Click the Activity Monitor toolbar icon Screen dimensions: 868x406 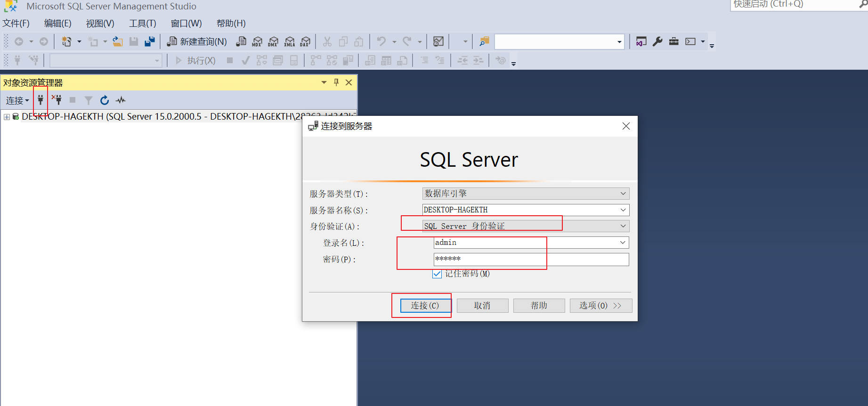click(x=438, y=42)
